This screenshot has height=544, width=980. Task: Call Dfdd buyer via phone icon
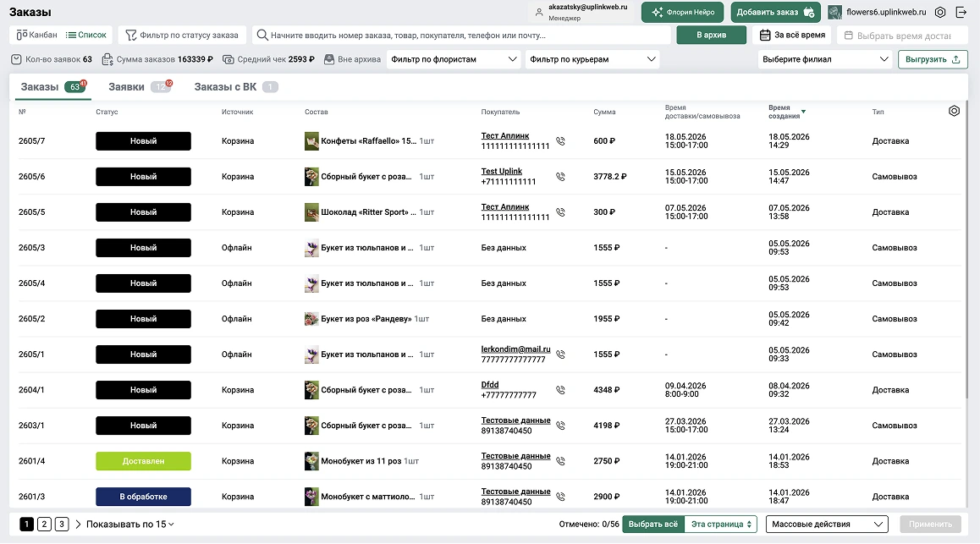pyautogui.click(x=560, y=390)
